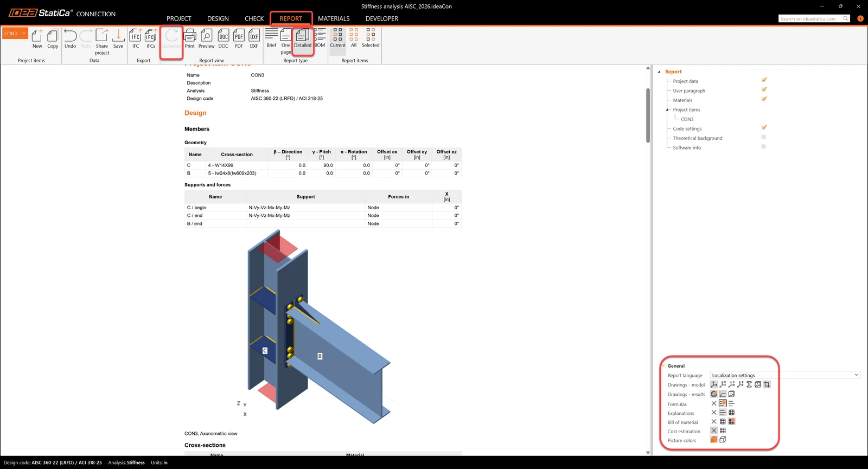Select the Theoretical background tree item
The image size is (868, 469).
coord(698,138)
